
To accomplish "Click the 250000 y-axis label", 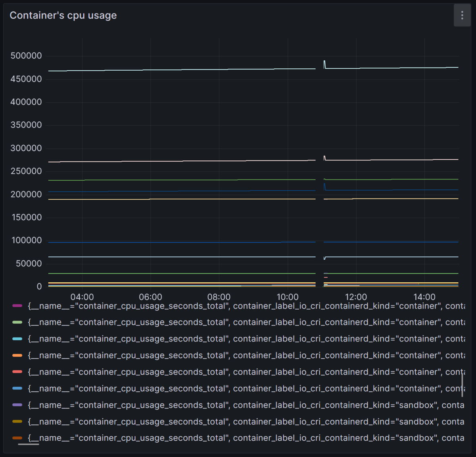I will pyautogui.click(x=26, y=171).
